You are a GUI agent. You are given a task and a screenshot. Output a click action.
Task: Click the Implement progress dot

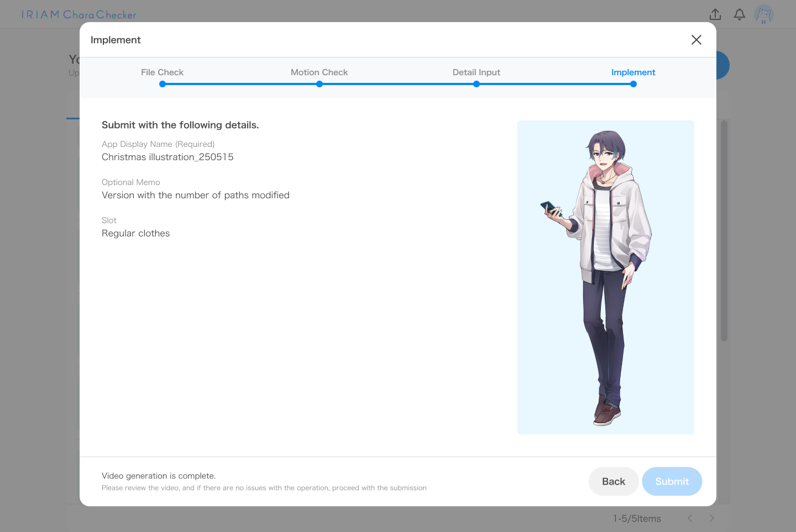633,84
